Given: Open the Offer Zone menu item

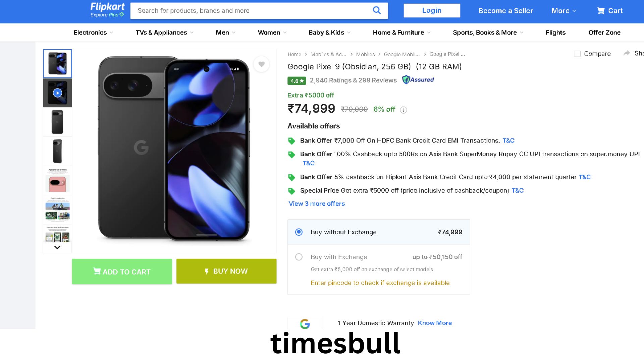Looking at the screenshot, I should (x=604, y=33).
